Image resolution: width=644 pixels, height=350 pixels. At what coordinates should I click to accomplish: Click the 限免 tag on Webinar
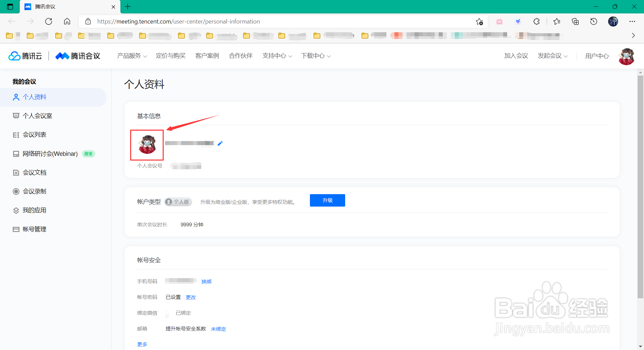point(89,154)
